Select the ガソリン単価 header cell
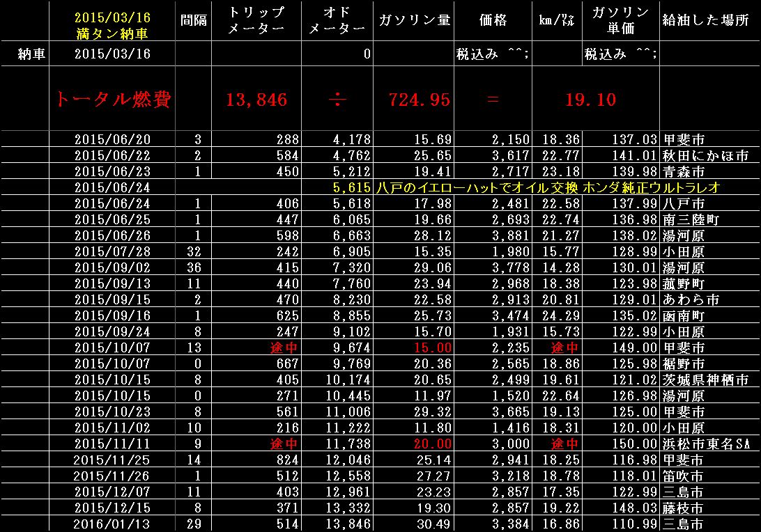 click(x=620, y=22)
